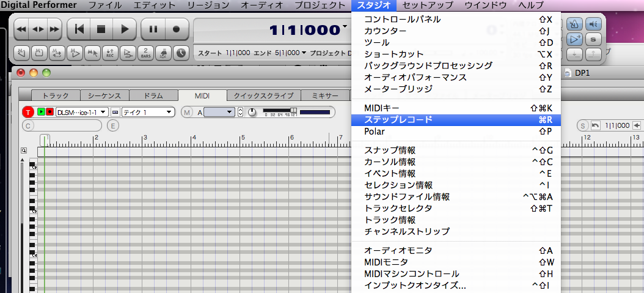Open the A automation mode dropdown
The image size is (644, 293).
[219, 112]
